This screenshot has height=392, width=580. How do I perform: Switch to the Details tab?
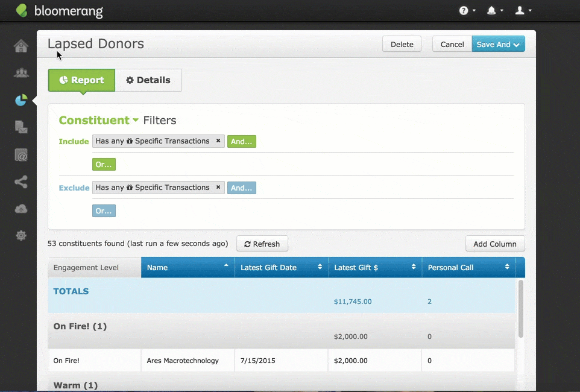point(148,80)
